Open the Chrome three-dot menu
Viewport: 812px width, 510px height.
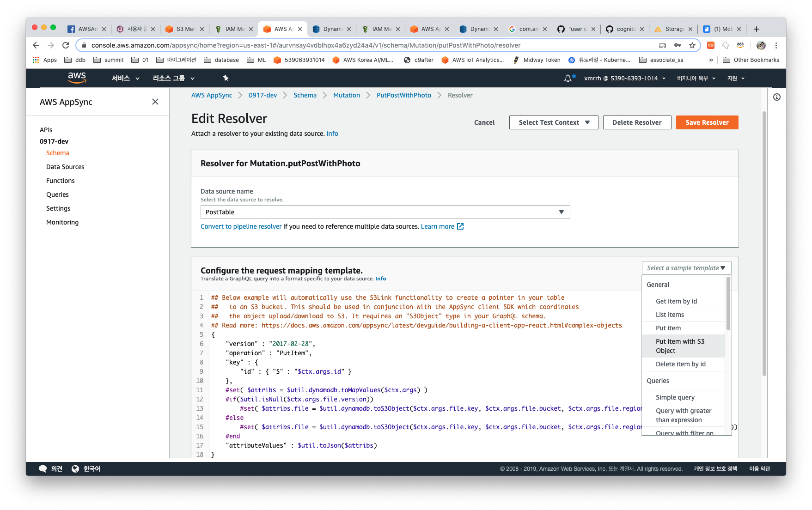tap(776, 45)
